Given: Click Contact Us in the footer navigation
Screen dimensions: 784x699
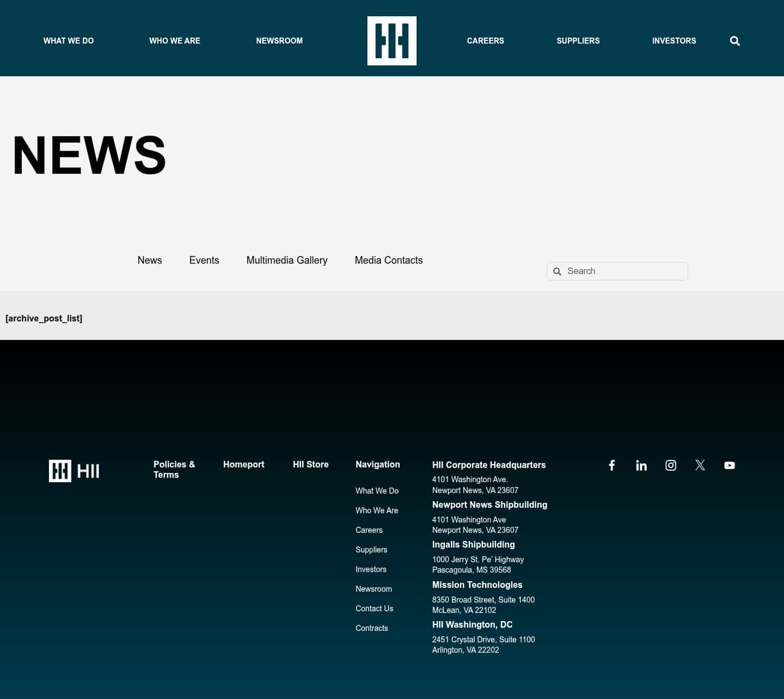Looking at the screenshot, I should pos(374,609).
